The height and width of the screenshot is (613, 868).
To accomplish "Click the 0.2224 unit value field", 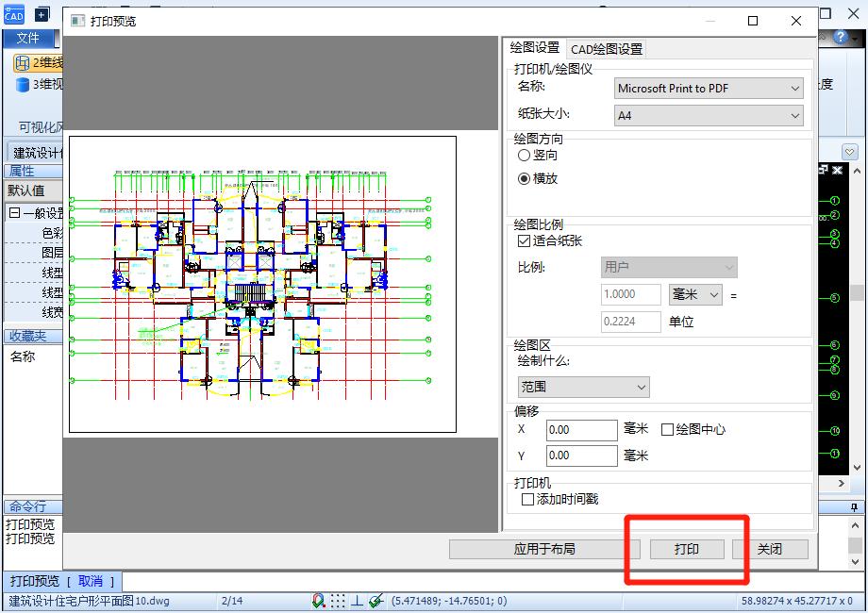I will pyautogui.click(x=631, y=322).
